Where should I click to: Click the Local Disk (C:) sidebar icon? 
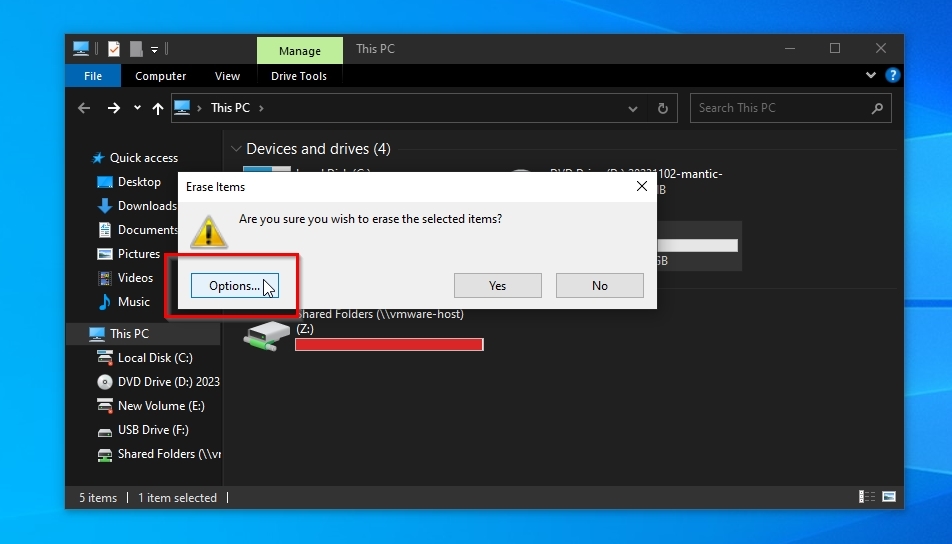click(x=105, y=358)
